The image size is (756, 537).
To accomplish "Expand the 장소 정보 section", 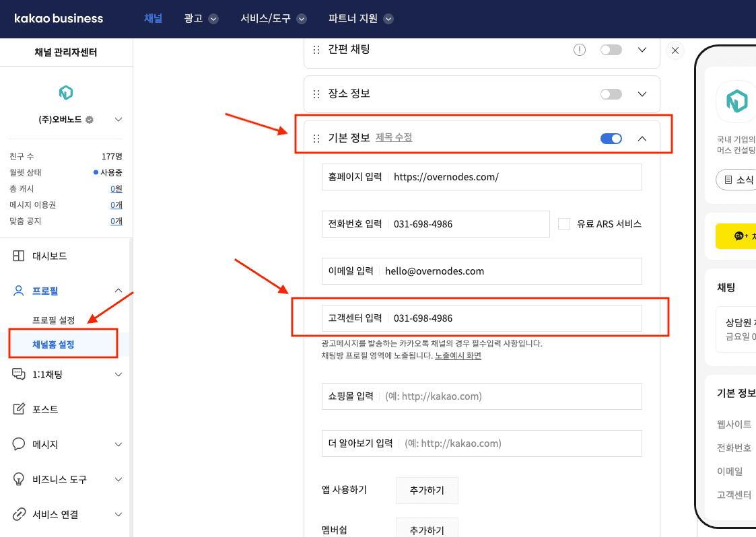I will coord(642,94).
